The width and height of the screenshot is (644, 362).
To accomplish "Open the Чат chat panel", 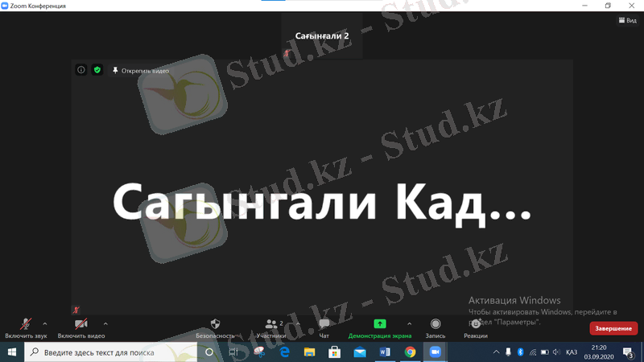I will click(x=324, y=328).
